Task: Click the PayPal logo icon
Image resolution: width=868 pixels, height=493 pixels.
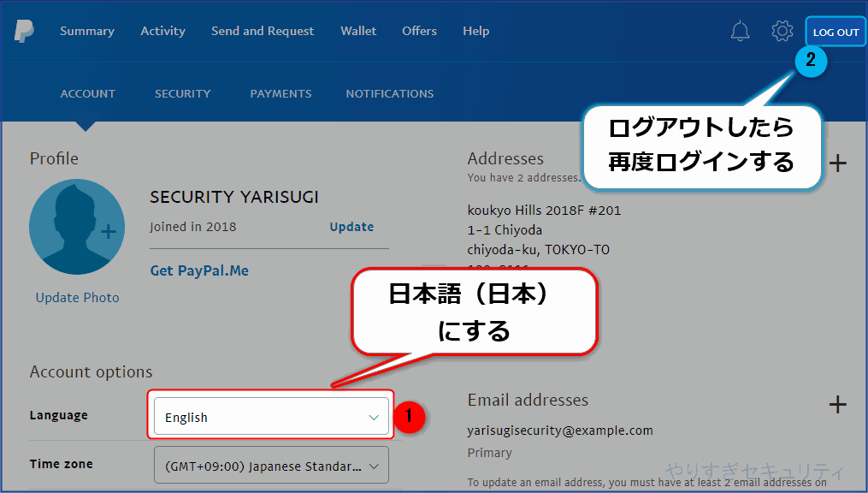Action: click(24, 31)
